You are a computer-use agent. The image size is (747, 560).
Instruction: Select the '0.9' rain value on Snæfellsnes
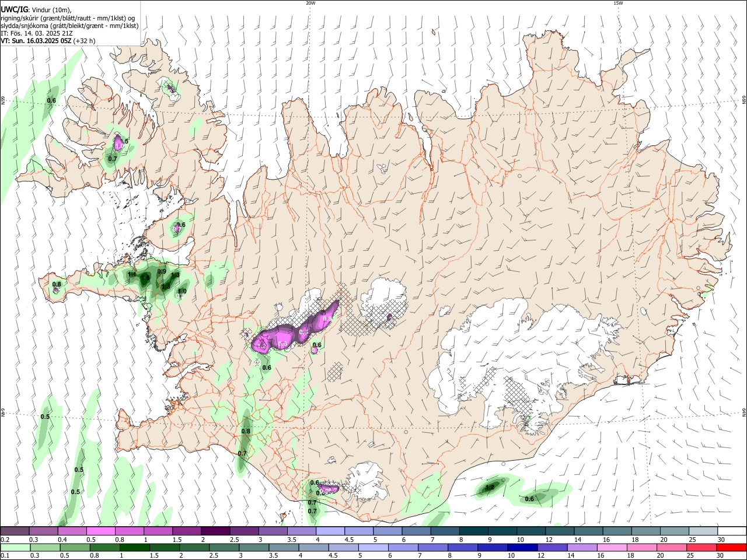pyautogui.click(x=162, y=272)
